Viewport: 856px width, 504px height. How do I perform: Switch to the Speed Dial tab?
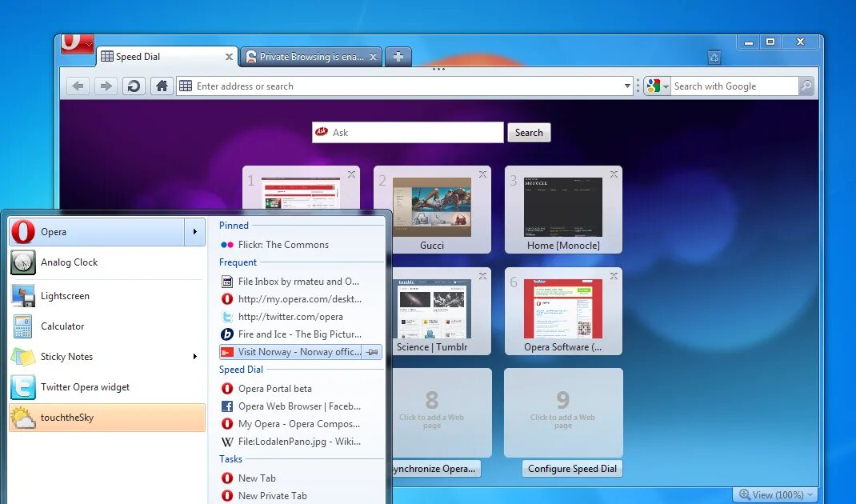(x=167, y=56)
